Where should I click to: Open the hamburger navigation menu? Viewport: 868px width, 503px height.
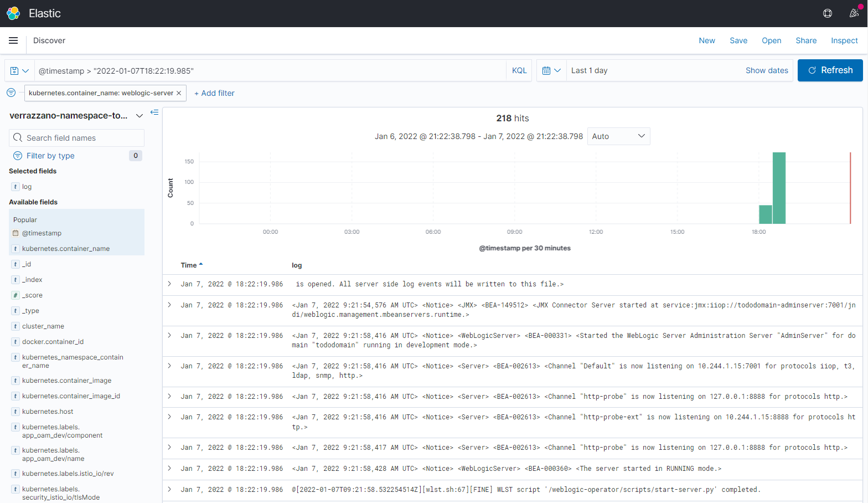pos(13,40)
